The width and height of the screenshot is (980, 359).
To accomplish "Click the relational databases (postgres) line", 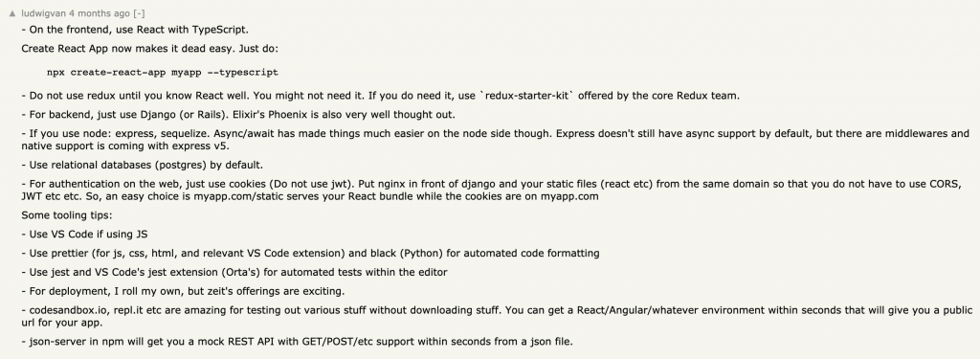I will click(x=142, y=165).
